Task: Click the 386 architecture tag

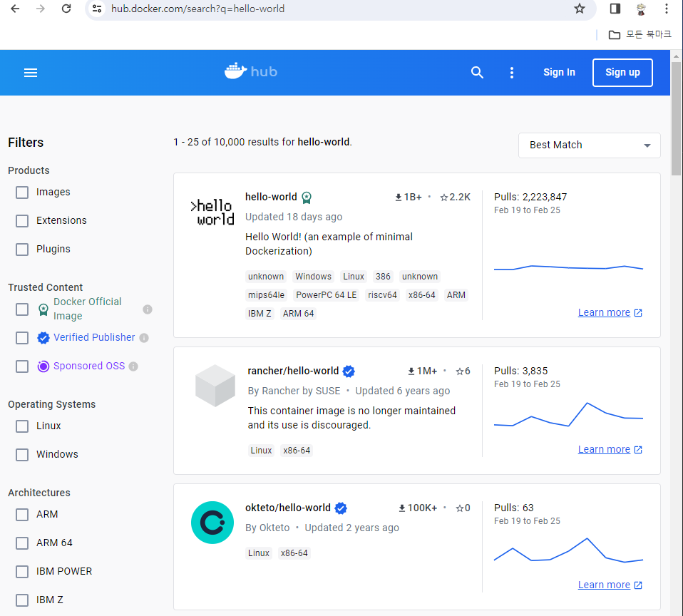Action: point(383,277)
